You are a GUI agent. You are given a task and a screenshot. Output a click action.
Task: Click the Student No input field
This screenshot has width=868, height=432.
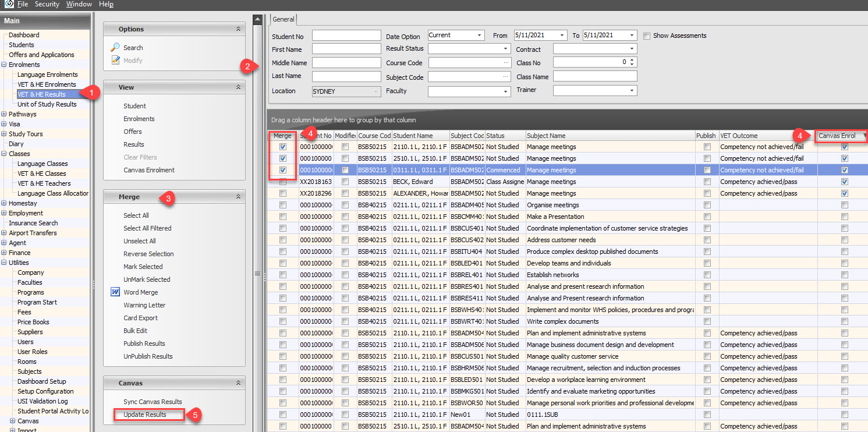click(x=346, y=36)
